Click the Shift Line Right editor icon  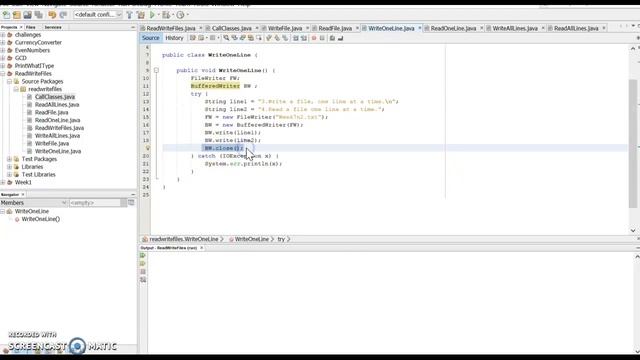point(304,38)
